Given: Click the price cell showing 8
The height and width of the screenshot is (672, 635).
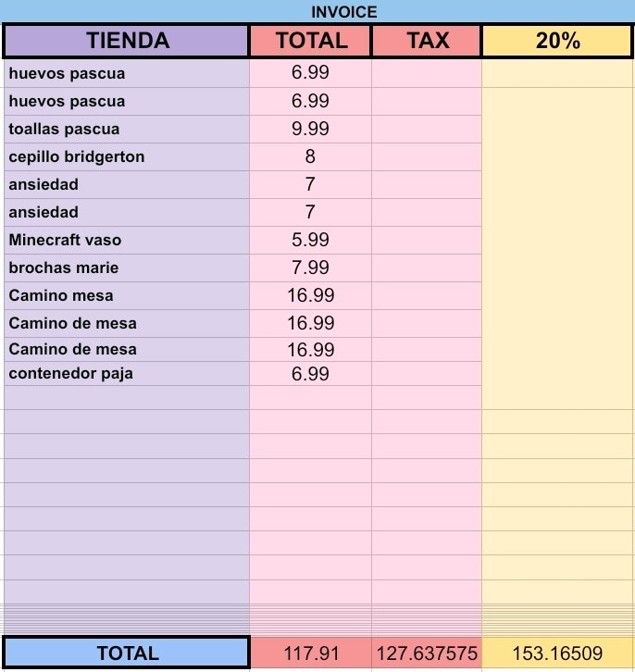Looking at the screenshot, I should pos(311,156).
